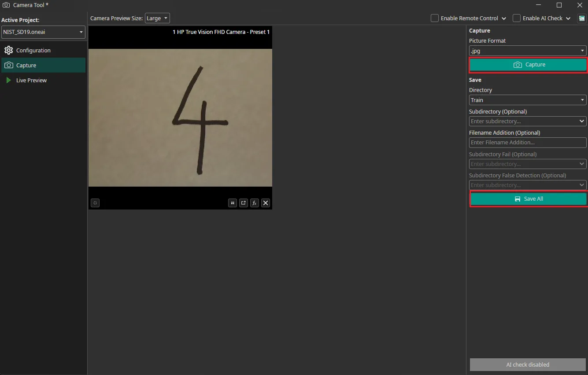
Task: Click the crosshair icon at preview bottom-left
Action: (95, 203)
